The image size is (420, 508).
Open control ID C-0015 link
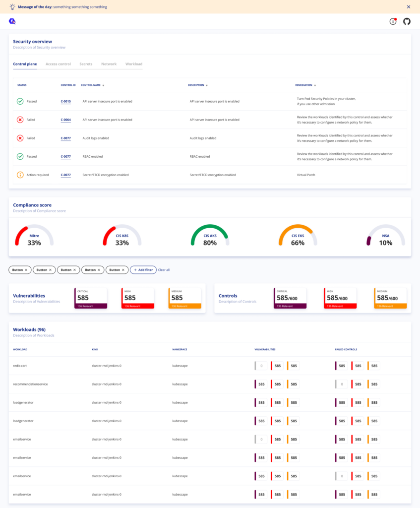[x=65, y=101]
